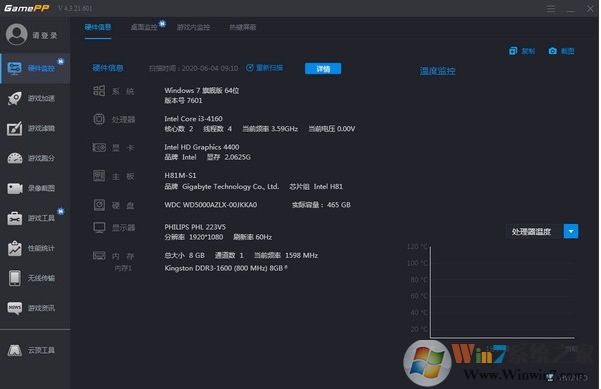Expand the processor temperature dropdown
The image size is (601, 389).
pos(571,231)
